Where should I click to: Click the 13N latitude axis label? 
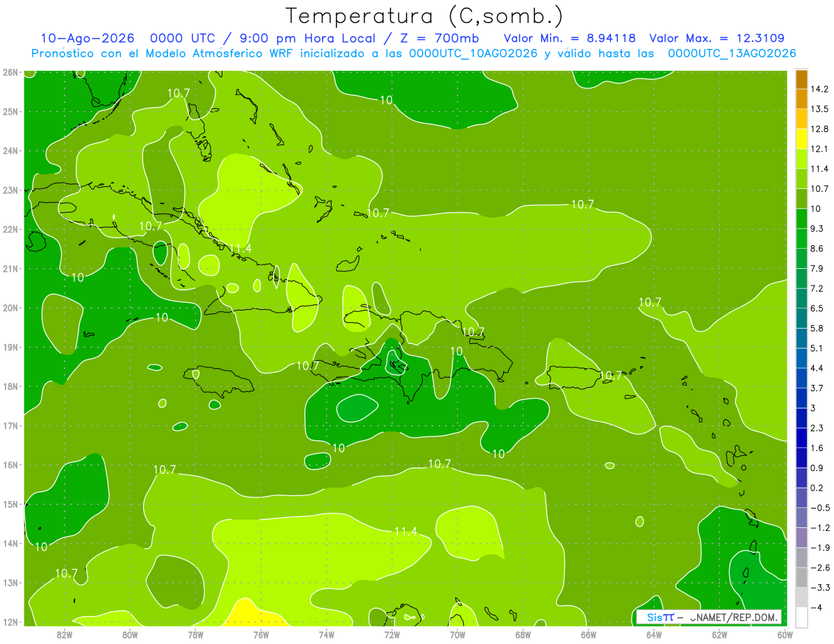click(10, 582)
